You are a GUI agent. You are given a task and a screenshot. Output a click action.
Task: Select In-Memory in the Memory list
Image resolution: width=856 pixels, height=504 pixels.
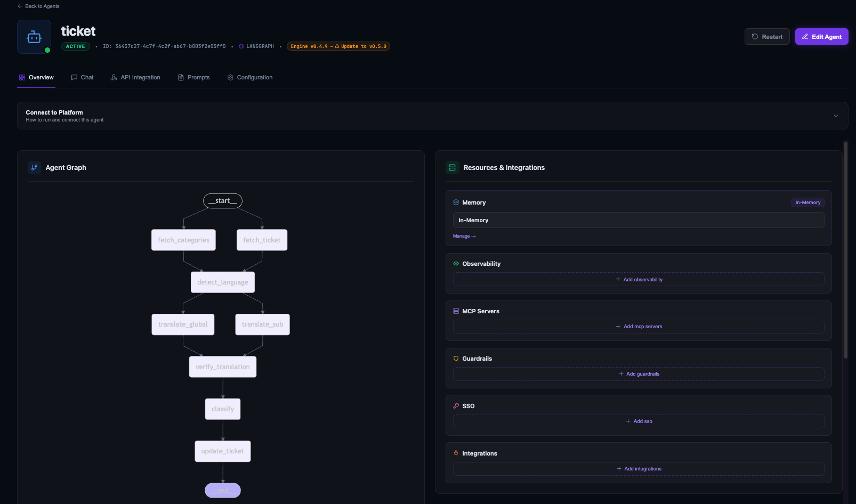(638, 220)
